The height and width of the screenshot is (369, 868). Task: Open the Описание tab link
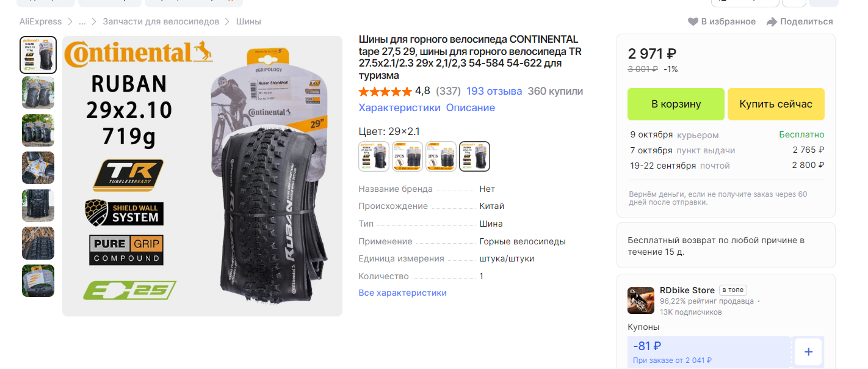click(x=471, y=108)
